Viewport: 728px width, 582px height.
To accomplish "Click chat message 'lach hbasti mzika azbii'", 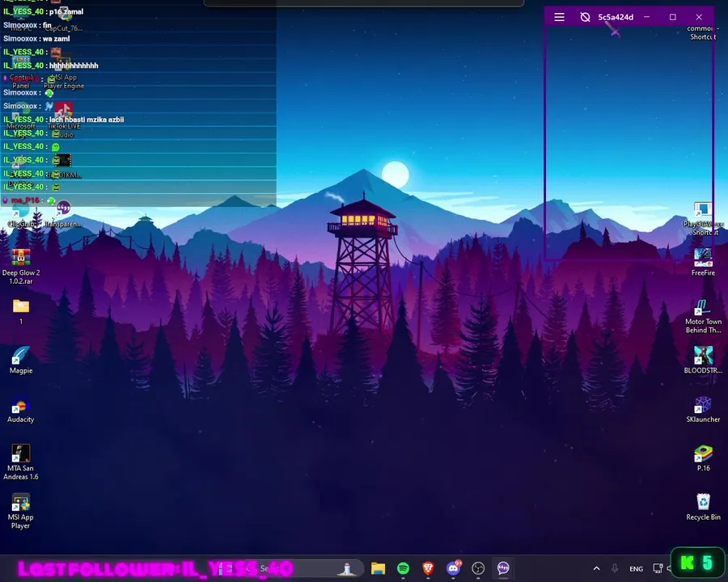I will (87, 120).
